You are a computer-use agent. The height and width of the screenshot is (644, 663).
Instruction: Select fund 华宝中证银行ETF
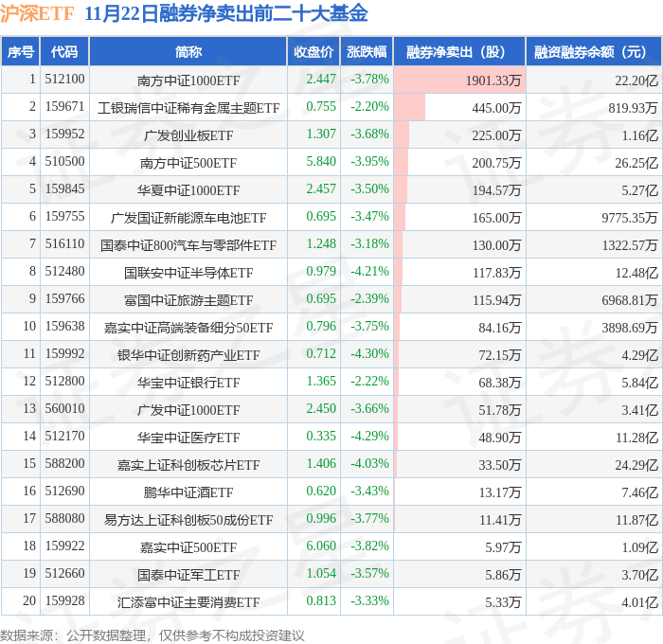point(188,383)
